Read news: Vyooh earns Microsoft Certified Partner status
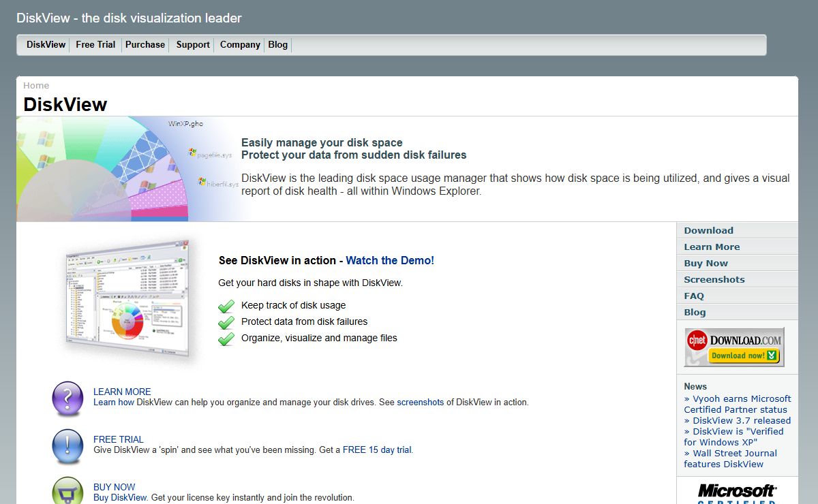 tap(738, 404)
